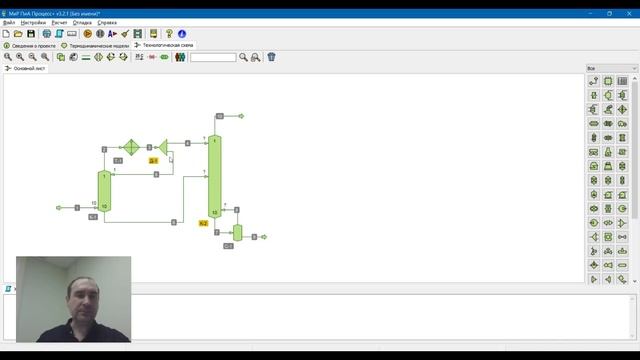640x360 pixels.
Task: Open Справка menu
Action: click(x=107, y=23)
